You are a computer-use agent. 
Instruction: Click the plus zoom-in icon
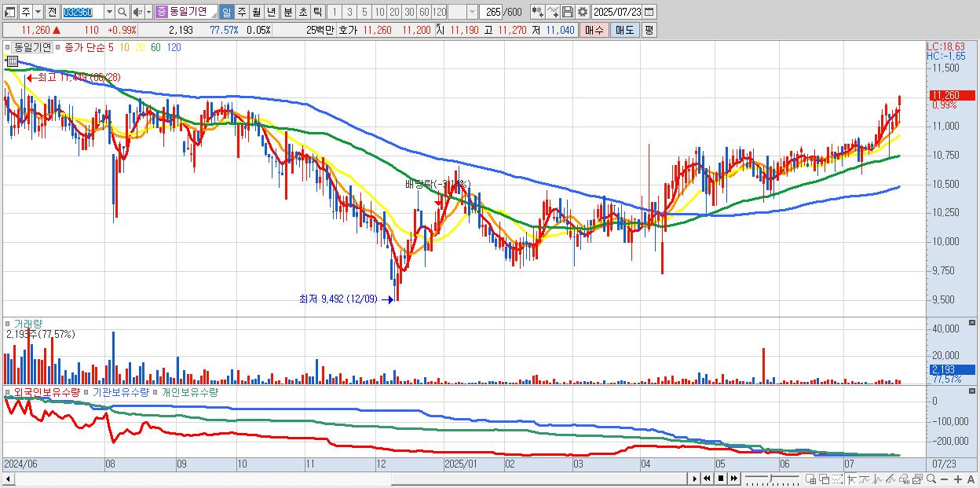[x=958, y=479]
